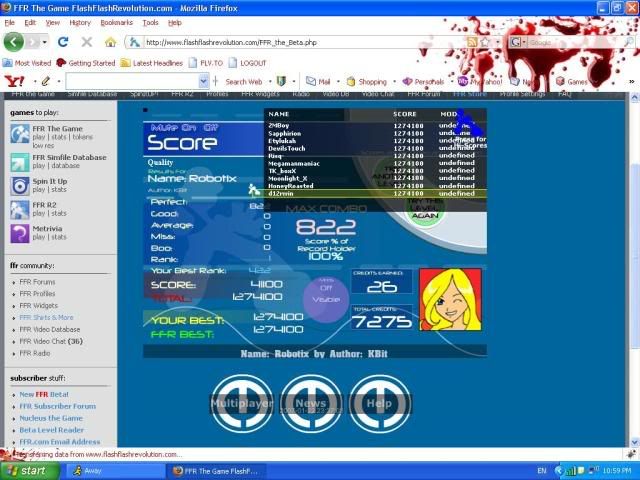Click the Help round button

380,403
